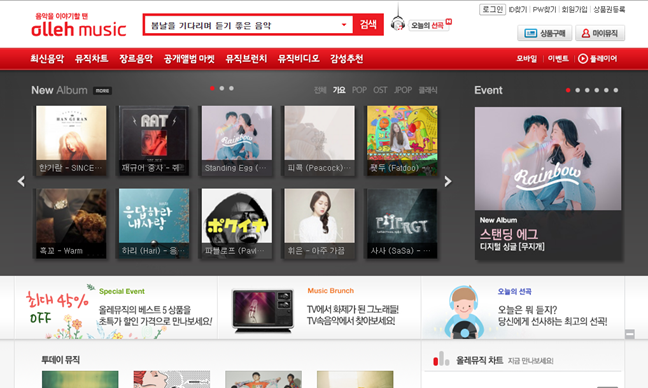
Task: Switch to the POP album tab
Action: click(359, 90)
